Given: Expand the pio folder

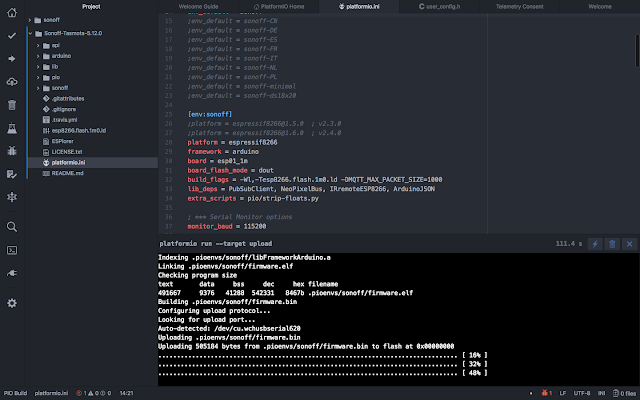Looking at the screenshot, I should pos(38,77).
